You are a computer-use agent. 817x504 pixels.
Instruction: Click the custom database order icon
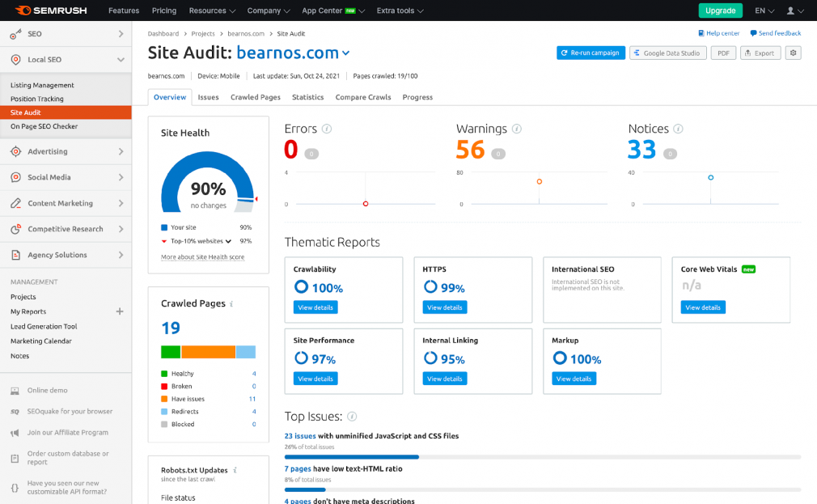click(x=15, y=458)
